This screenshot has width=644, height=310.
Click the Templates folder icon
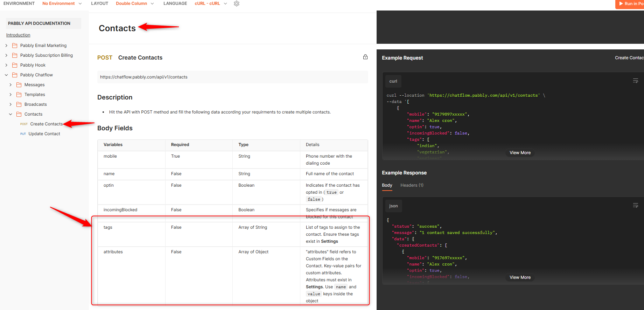click(19, 95)
